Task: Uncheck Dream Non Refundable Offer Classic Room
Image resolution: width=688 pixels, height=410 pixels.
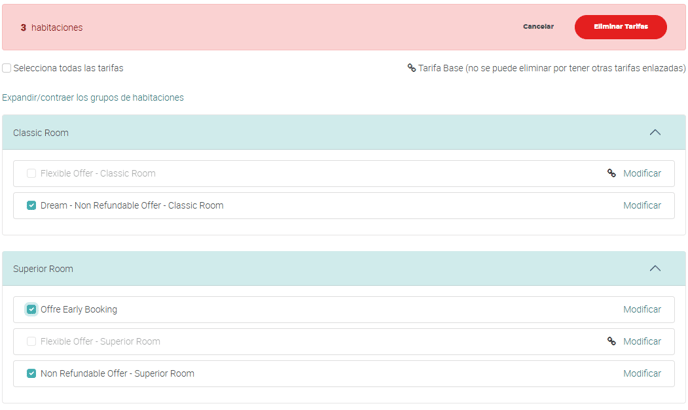Action: coord(32,205)
